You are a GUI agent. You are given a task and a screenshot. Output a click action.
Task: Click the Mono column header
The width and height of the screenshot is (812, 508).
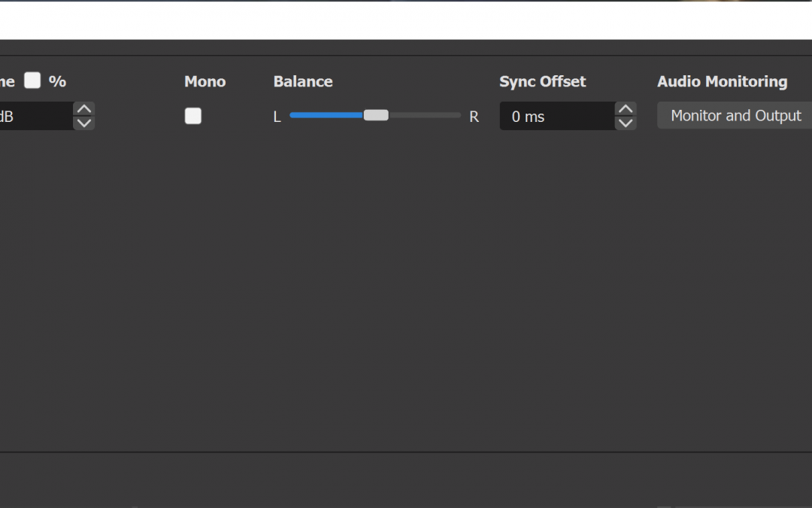click(205, 81)
